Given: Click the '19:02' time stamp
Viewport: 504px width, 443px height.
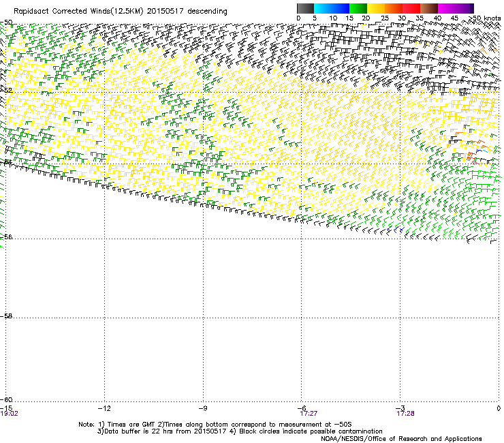Looking at the screenshot, I should click(10, 414).
